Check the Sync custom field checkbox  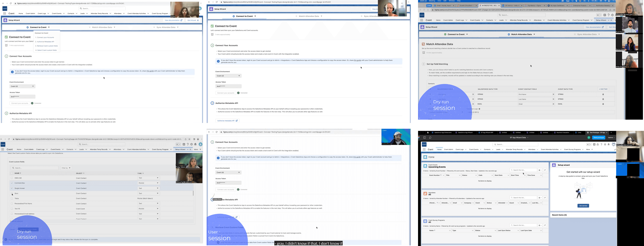pos(12,193)
